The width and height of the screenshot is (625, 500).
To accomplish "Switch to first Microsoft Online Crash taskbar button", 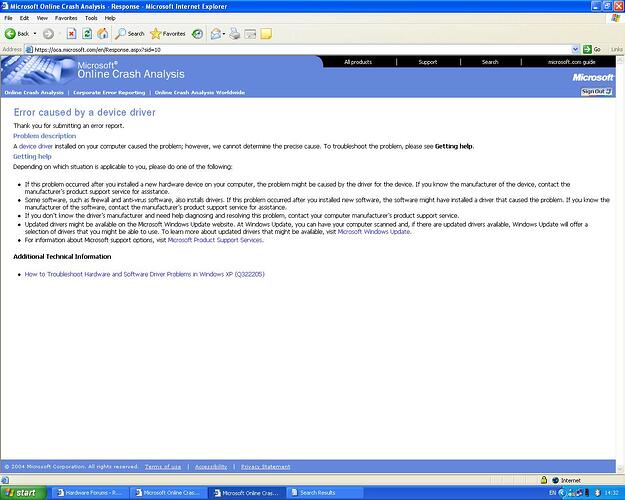I will pyautogui.click(x=169, y=493).
